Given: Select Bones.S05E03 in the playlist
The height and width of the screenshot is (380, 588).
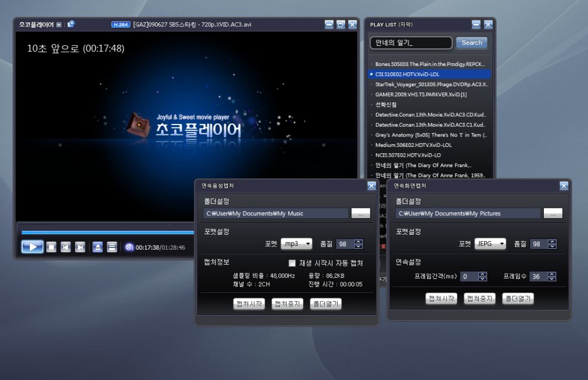Looking at the screenshot, I should point(430,64).
